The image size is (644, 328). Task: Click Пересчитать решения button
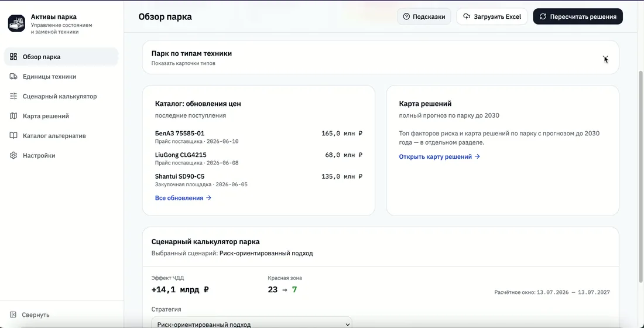pyautogui.click(x=578, y=17)
